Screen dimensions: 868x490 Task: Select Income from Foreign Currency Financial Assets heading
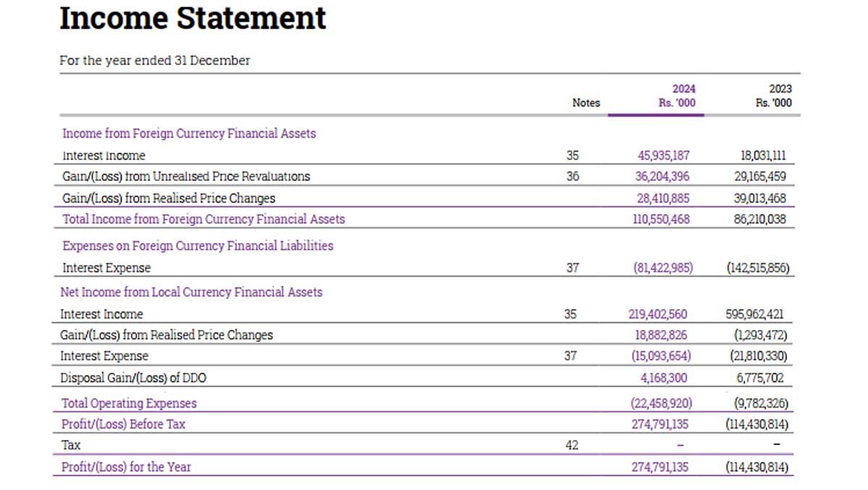coord(189,133)
